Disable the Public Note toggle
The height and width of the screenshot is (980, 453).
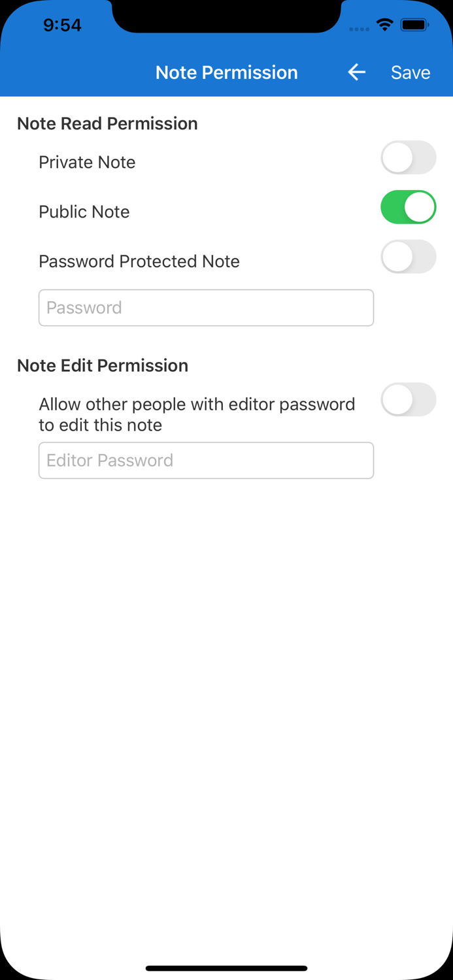(x=408, y=207)
